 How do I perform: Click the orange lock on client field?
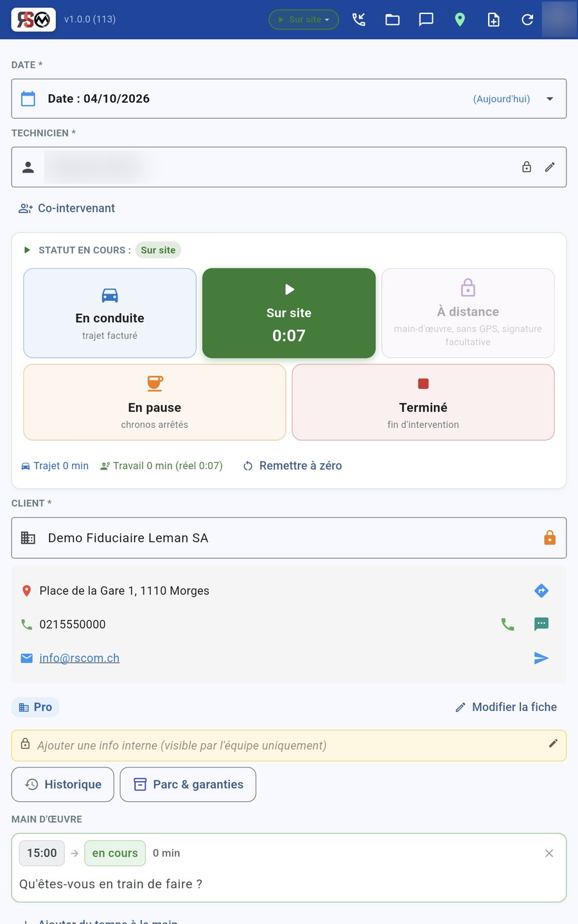(x=550, y=538)
